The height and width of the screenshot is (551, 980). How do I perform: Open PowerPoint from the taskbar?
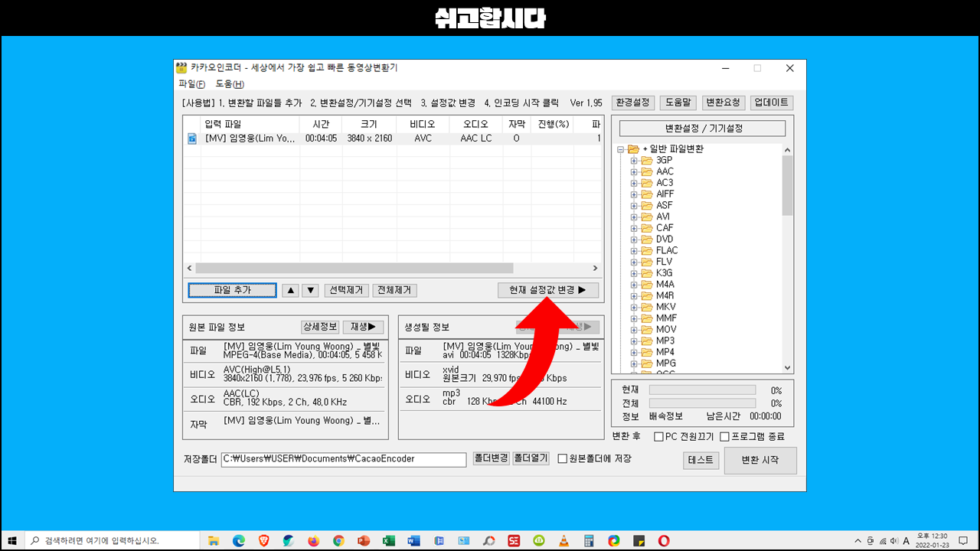pos(364,540)
